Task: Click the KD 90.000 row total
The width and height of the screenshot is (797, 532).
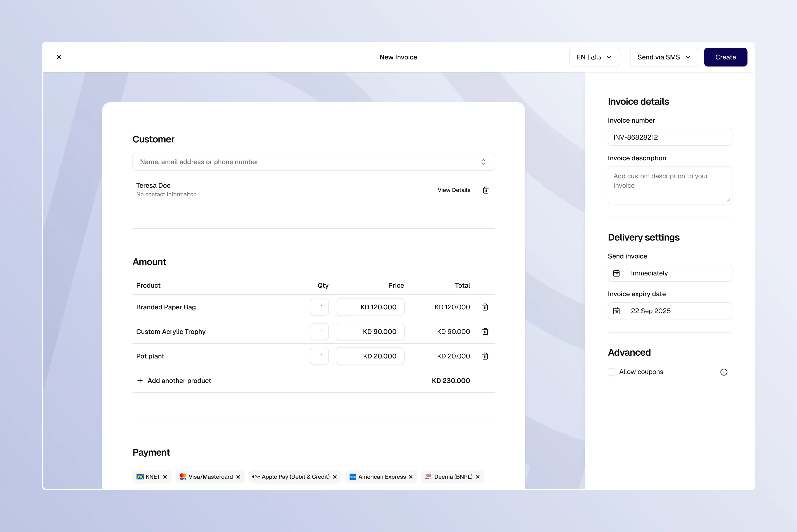Action: tap(453, 332)
